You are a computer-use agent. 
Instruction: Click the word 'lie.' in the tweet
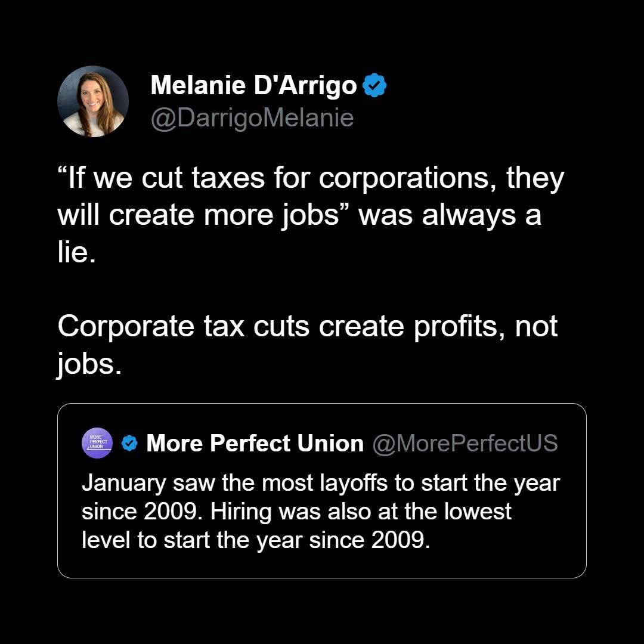coord(76,253)
